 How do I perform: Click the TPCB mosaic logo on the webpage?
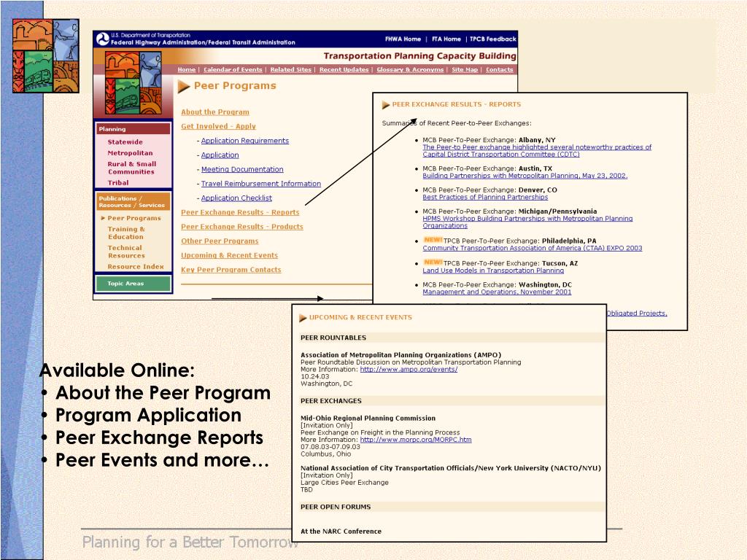133,83
